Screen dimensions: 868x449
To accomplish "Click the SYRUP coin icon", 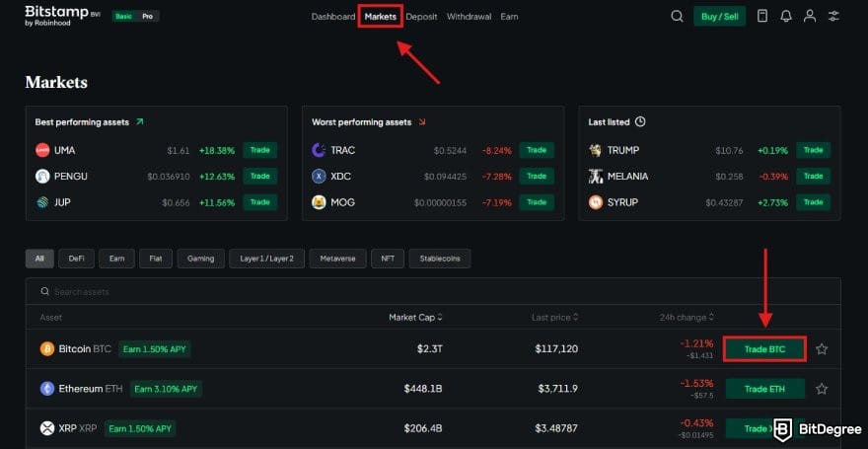I will (x=596, y=202).
